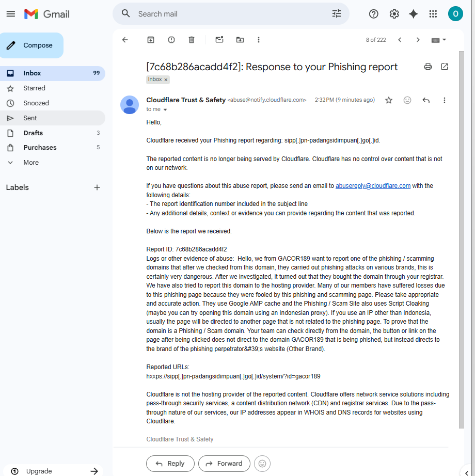
Task: Click the Report ID line
Action: tap(186, 249)
